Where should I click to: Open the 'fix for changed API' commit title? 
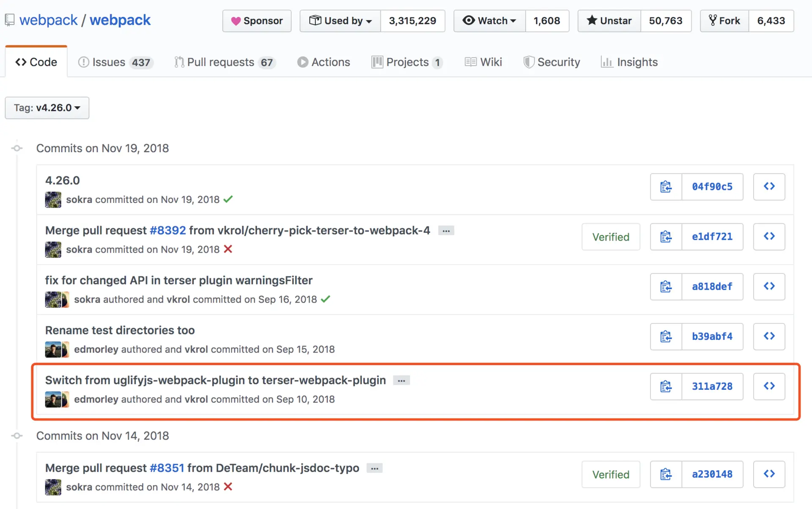[179, 280]
